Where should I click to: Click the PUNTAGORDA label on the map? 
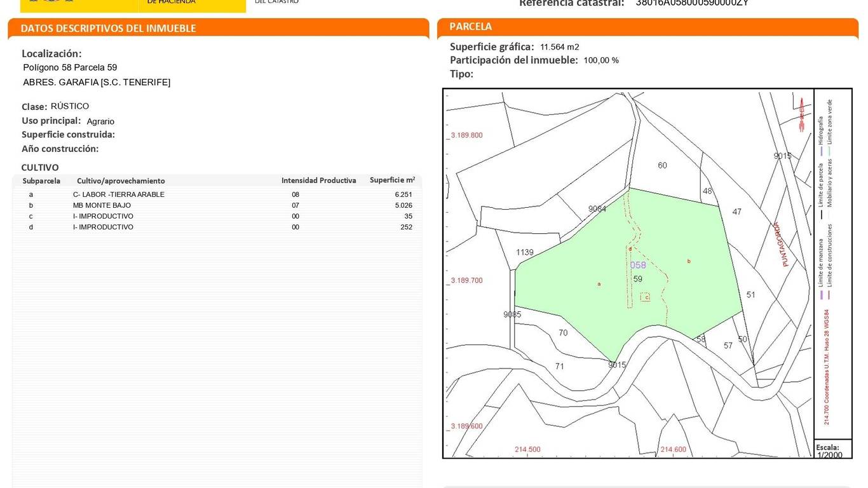(780, 243)
